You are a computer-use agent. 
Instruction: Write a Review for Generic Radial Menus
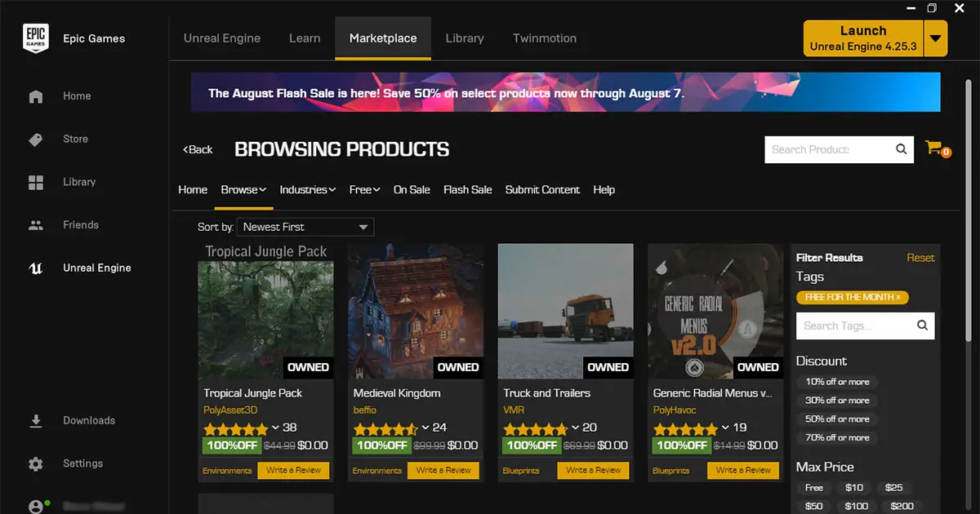point(743,470)
